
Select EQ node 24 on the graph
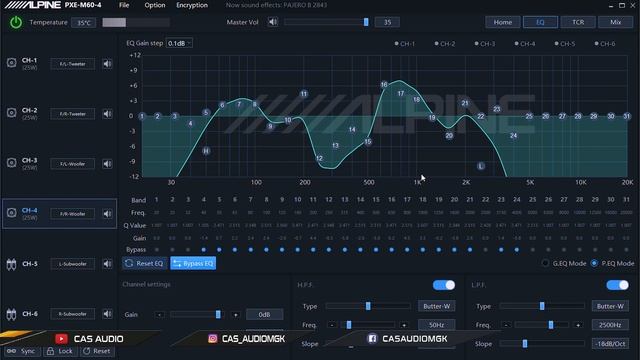coord(513,136)
